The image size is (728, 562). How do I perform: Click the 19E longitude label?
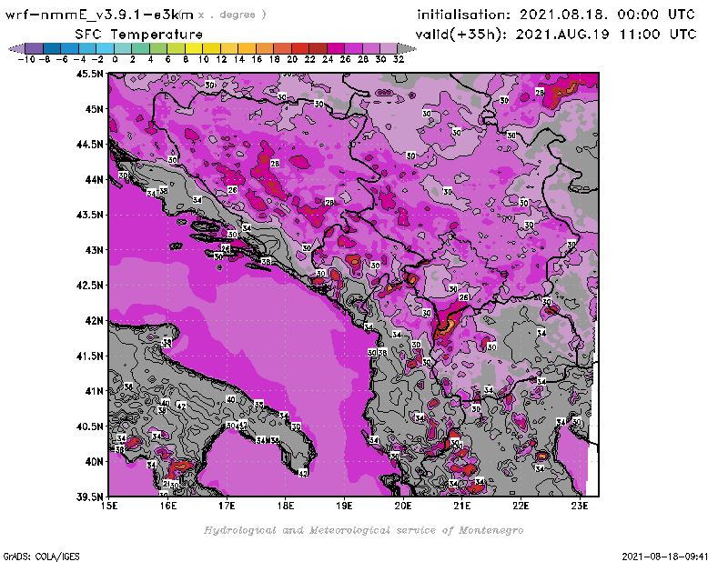[344, 506]
